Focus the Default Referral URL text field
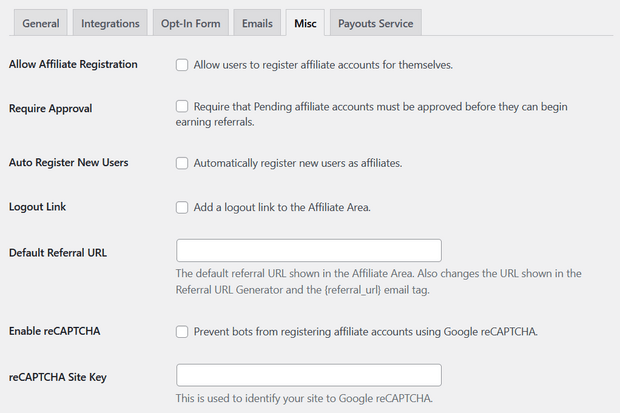This screenshot has height=413, width=620. pyautogui.click(x=309, y=250)
